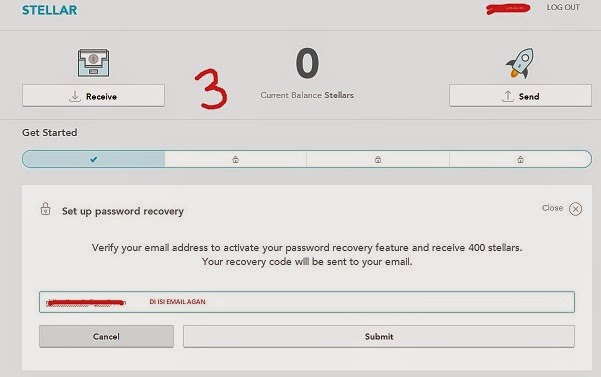Viewport: 601px width, 377px height.
Task: Click the rocket send icon
Action: pyautogui.click(x=520, y=63)
